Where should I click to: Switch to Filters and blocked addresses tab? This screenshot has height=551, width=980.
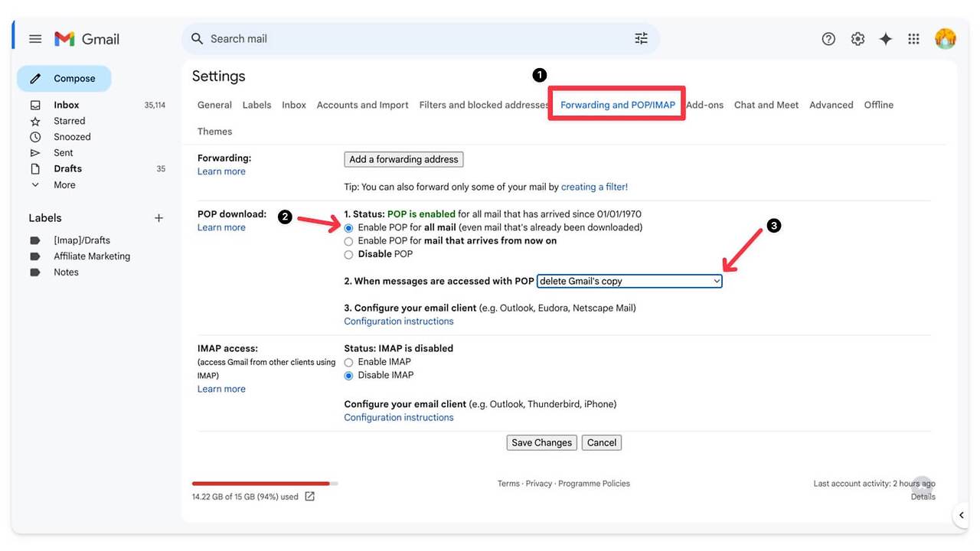485,105
